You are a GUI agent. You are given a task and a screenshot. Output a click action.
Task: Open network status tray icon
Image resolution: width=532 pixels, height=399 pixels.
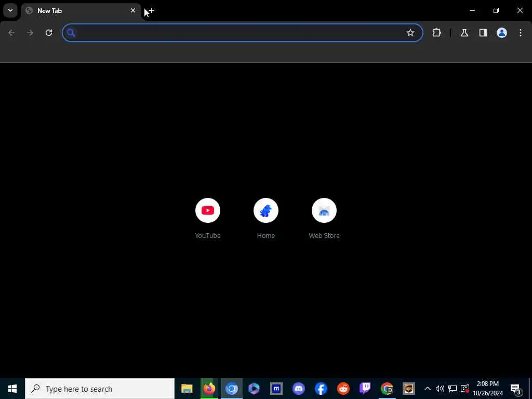[453, 389]
